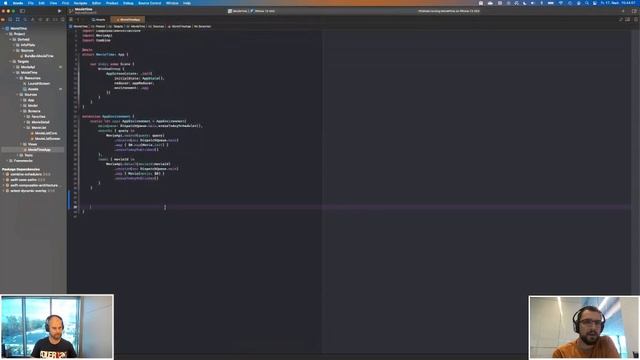Switch to the MovieTimeApp editor tab
The width and height of the screenshot is (640, 360).
point(128,20)
